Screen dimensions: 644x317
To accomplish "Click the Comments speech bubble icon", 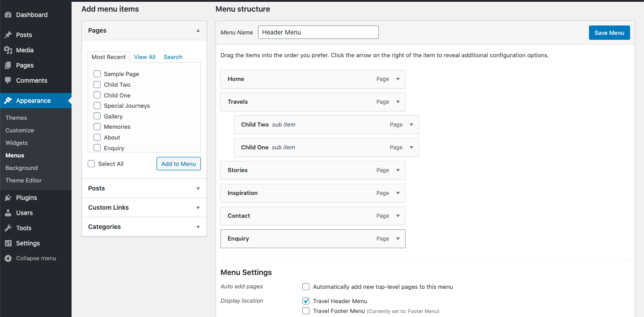I will [x=8, y=80].
